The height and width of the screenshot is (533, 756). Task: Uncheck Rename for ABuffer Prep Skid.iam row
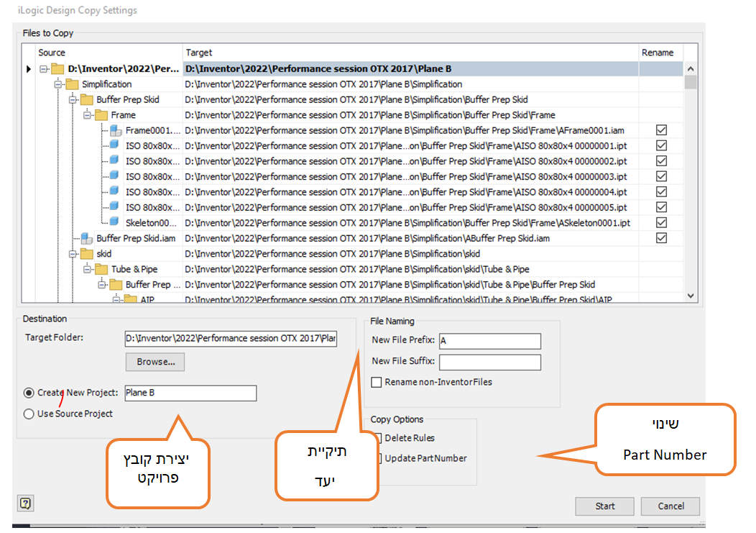click(661, 239)
